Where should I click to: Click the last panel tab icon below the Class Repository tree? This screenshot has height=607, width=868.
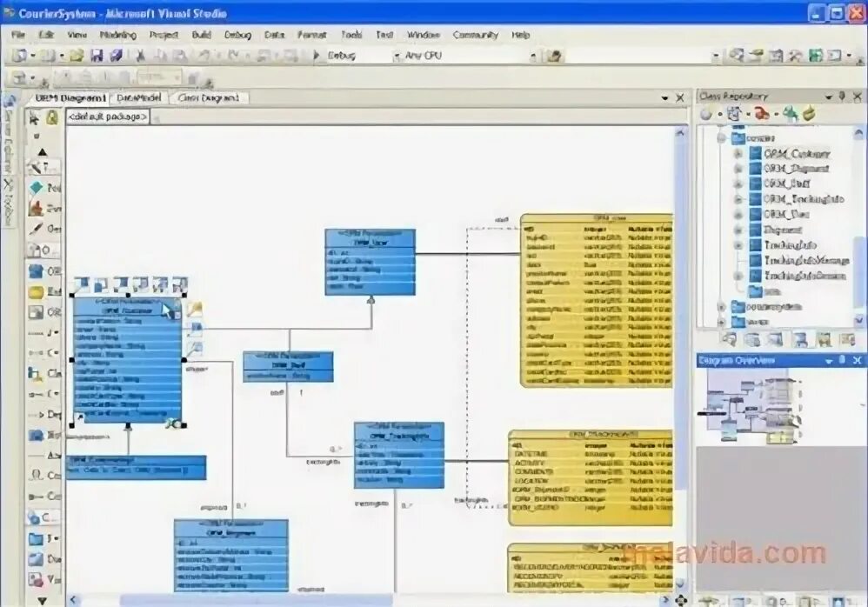pos(848,339)
